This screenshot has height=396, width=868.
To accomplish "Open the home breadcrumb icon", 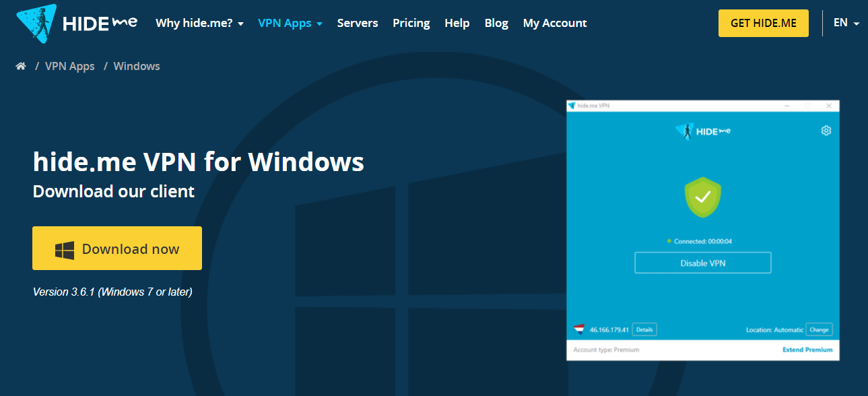I will pos(21,66).
